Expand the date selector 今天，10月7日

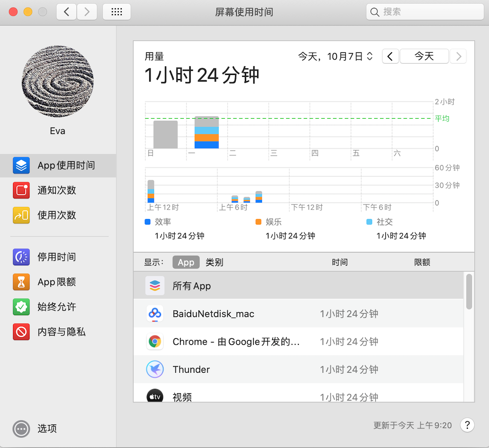point(335,57)
